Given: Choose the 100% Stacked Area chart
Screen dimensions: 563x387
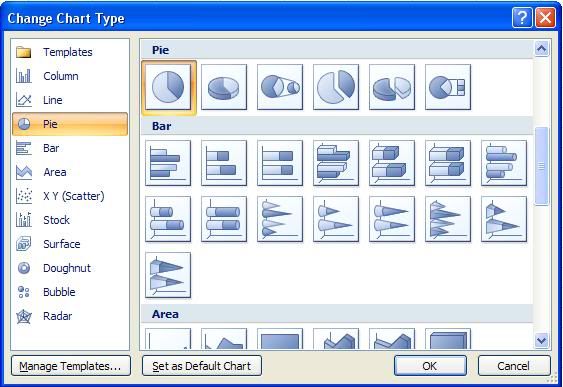Looking at the screenshot, I should click(x=280, y=339).
